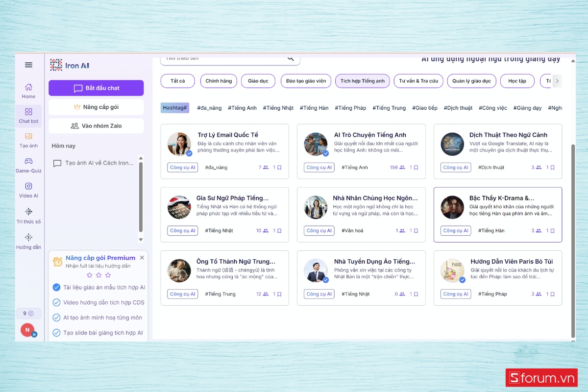The width and height of the screenshot is (588, 392).
Task: Click Công cụ AI on Nhà Nhân Chủng card
Action: [319, 230]
